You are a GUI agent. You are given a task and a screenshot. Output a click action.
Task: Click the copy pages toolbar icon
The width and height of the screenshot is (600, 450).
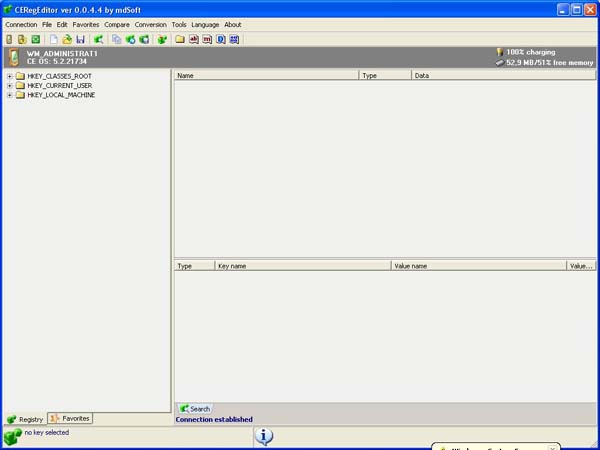tap(117, 40)
